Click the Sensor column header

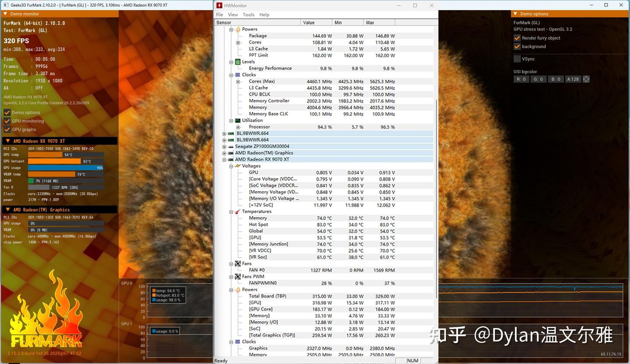pyautogui.click(x=258, y=22)
